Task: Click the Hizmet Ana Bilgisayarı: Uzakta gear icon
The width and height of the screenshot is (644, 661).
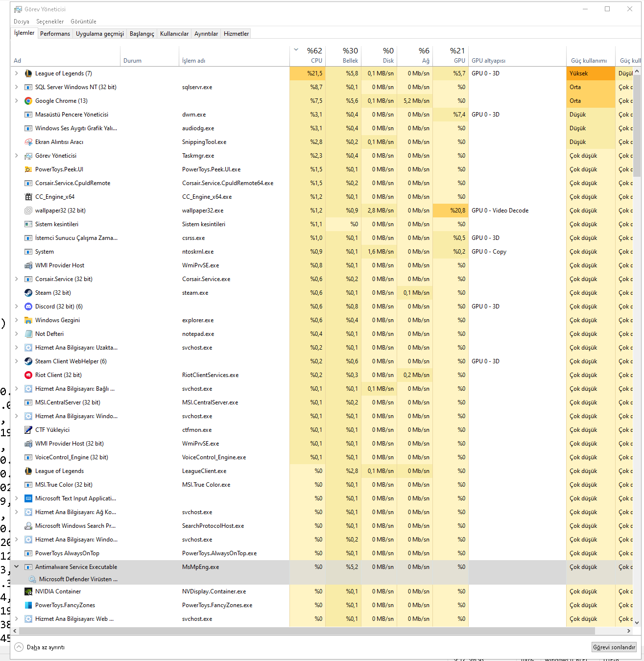Action: coord(28,348)
